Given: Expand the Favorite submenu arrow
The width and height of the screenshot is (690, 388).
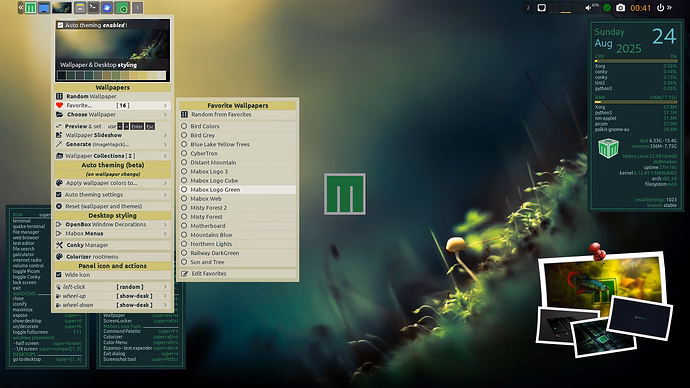Looking at the screenshot, I should (x=165, y=106).
